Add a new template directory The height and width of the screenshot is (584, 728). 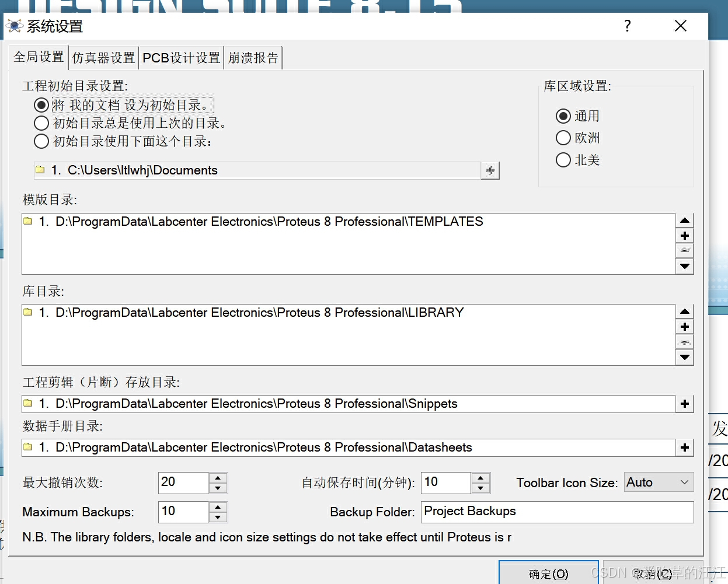pos(685,236)
